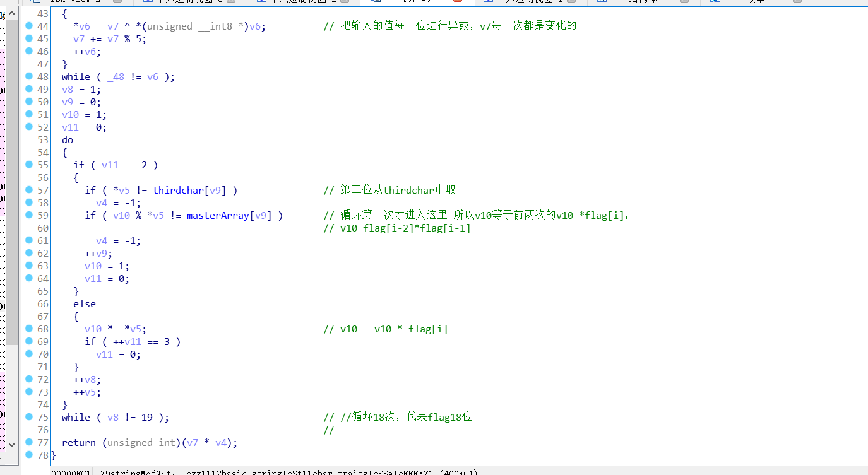Image resolution: width=868 pixels, height=475 pixels.
Task: Click the blue dot beside line 62
Action: (x=29, y=253)
